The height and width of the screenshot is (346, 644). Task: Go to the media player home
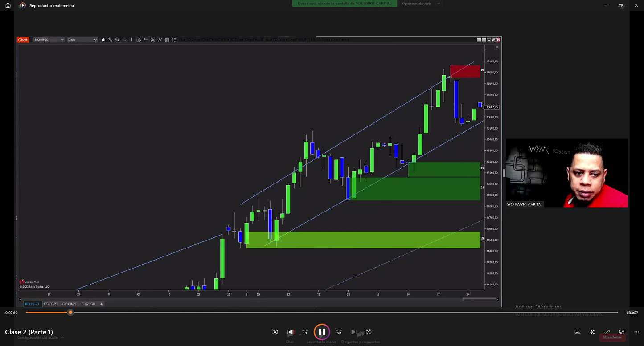(8, 5)
